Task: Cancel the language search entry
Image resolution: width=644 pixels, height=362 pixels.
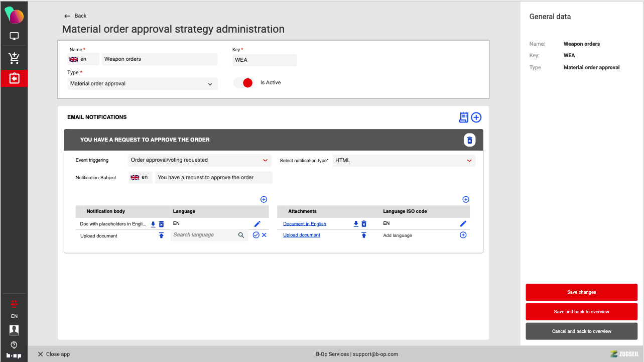Action: [x=264, y=235]
